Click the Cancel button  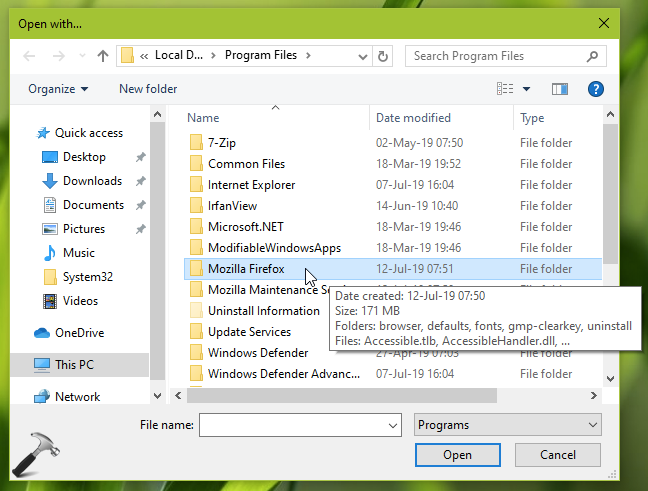pyautogui.click(x=557, y=455)
